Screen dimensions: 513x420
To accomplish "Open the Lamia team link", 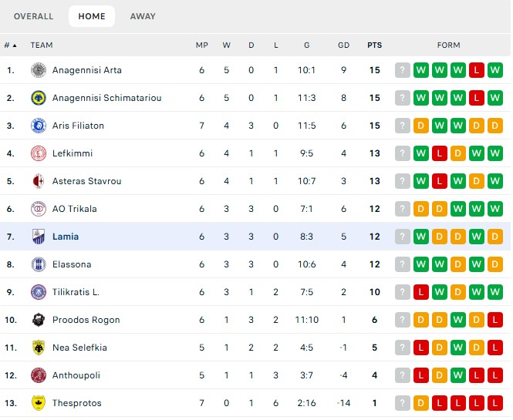I will pyautogui.click(x=66, y=237).
